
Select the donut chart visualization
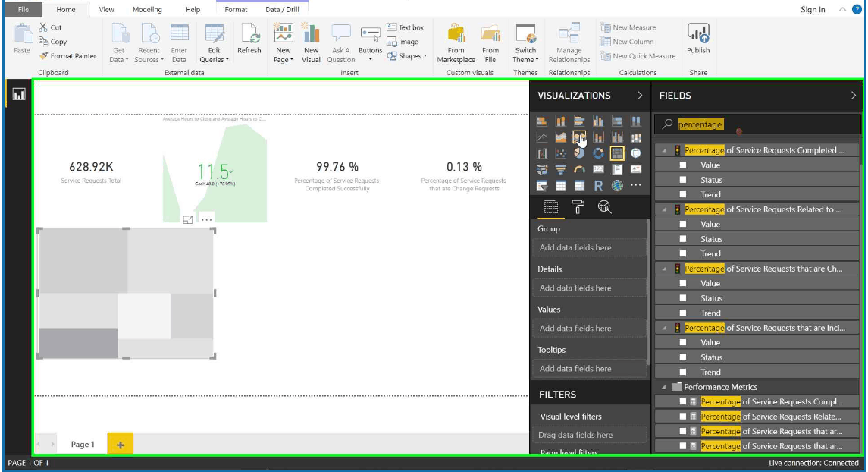598,153
